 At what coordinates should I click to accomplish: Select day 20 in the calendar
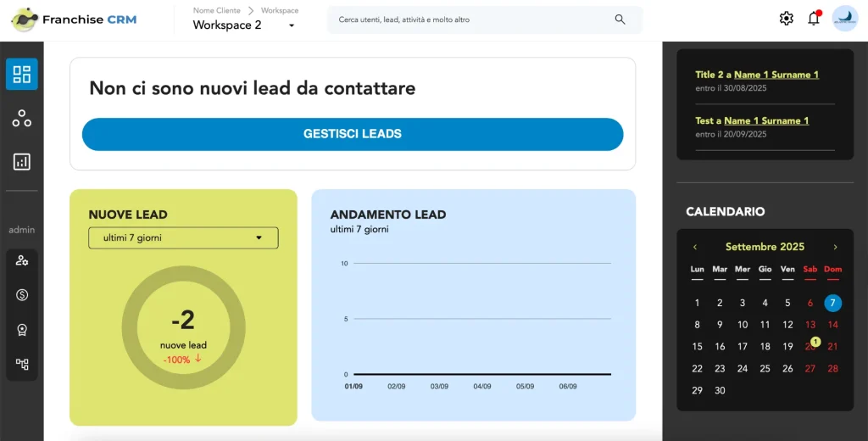pos(810,346)
